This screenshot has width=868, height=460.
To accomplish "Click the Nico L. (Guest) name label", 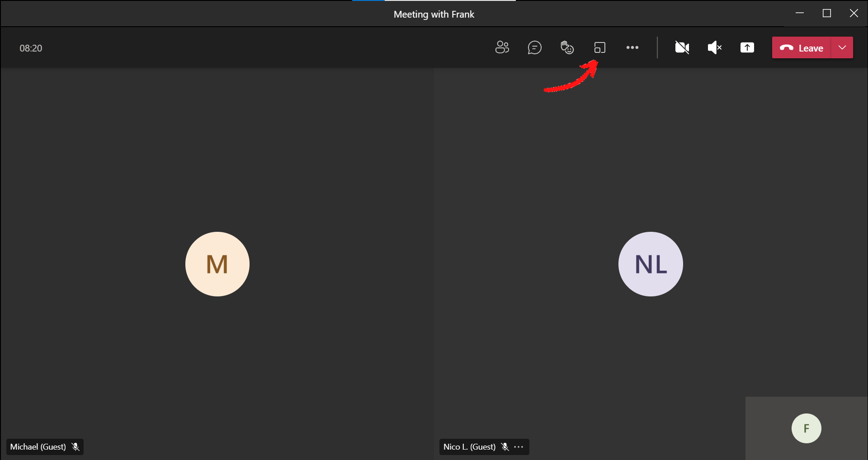I will tap(469, 447).
